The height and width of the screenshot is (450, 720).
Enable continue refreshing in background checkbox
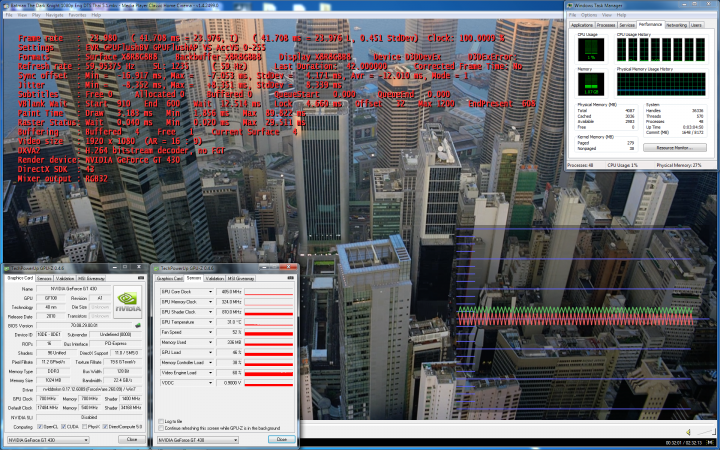coord(161,428)
